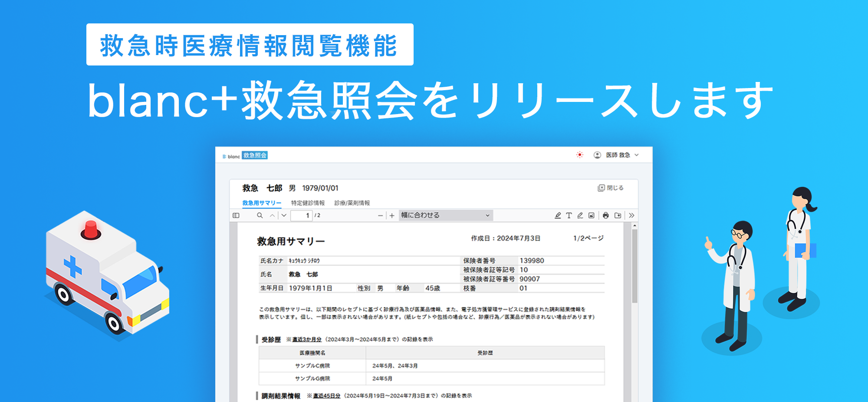Open the 医師 救急 user menu

click(x=617, y=155)
